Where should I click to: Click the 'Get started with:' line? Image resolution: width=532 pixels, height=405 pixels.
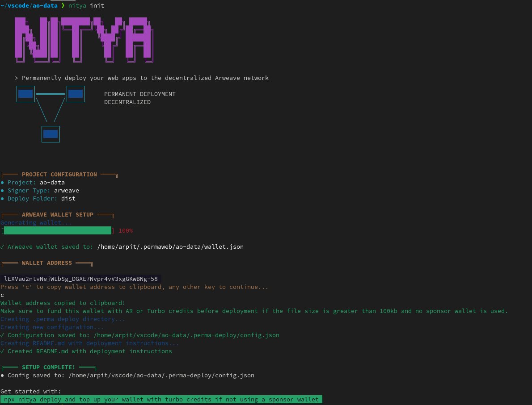[30, 392]
